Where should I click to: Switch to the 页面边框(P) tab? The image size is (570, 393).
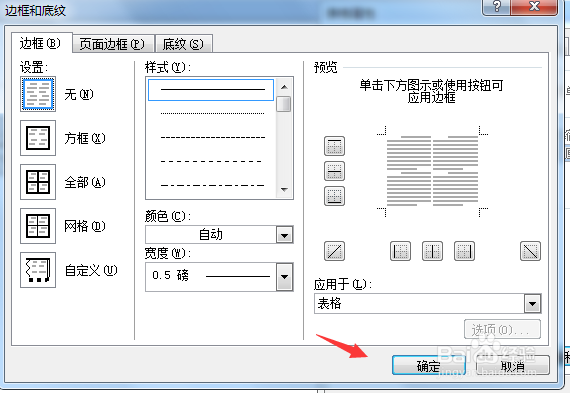(112, 44)
